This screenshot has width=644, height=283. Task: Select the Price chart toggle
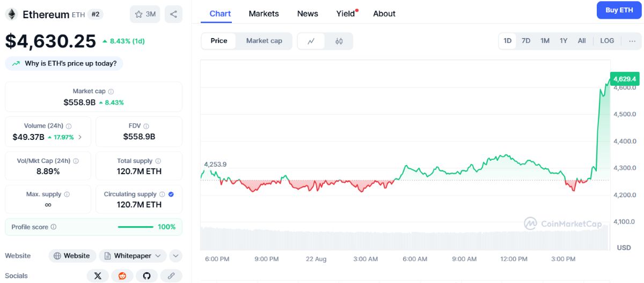pyautogui.click(x=219, y=41)
